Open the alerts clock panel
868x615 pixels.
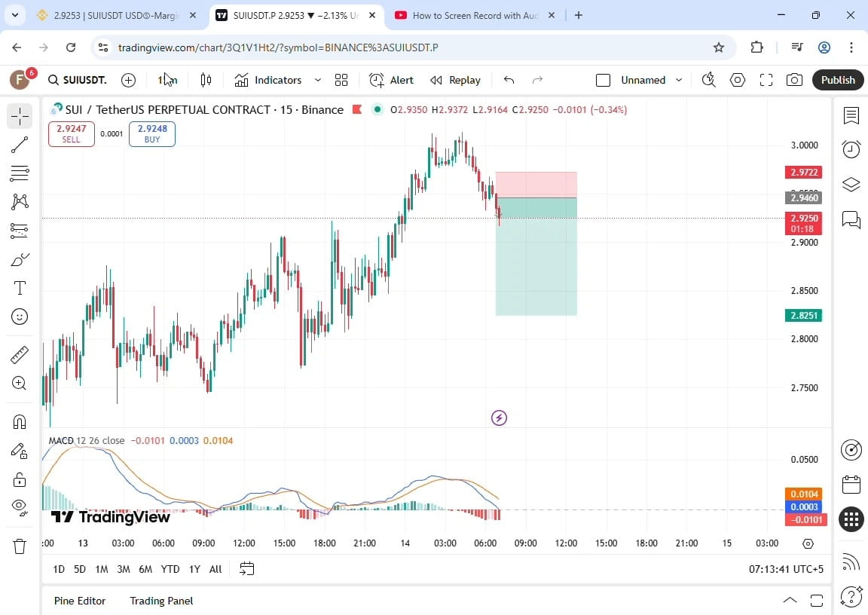(x=851, y=149)
